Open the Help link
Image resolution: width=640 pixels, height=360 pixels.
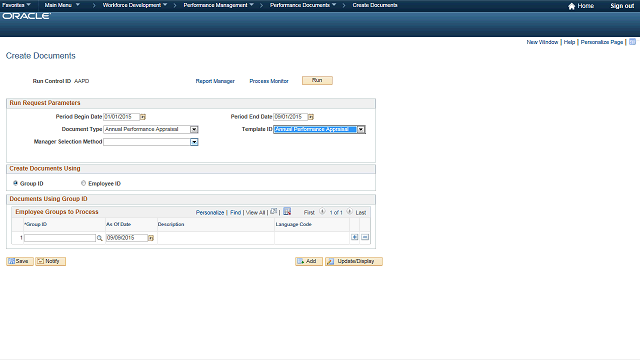pyautogui.click(x=569, y=42)
